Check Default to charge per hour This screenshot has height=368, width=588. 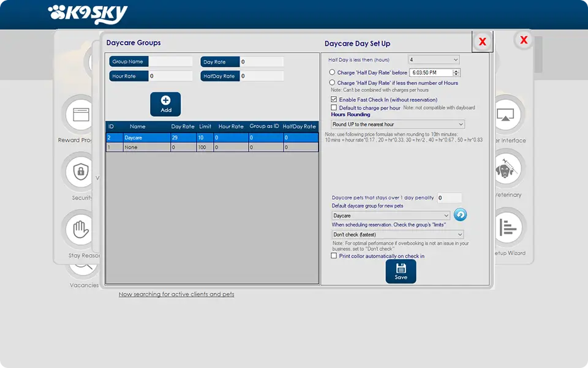pyautogui.click(x=334, y=108)
